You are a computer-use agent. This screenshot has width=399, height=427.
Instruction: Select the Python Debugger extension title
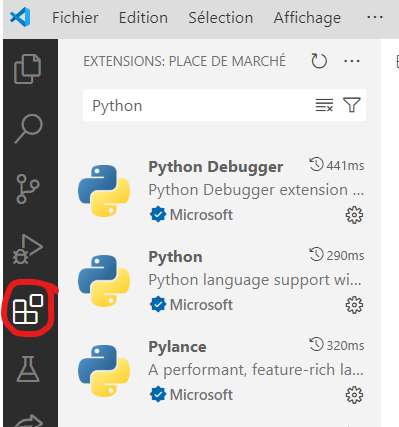click(216, 167)
